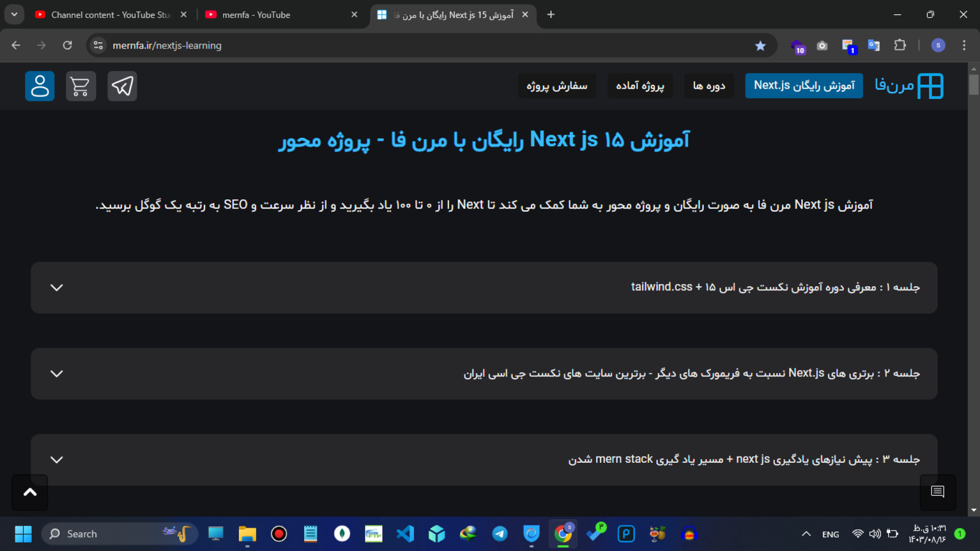Open the extension with badge 10
Image resolution: width=980 pixels, height=551 pixels.
coord(797,46)
